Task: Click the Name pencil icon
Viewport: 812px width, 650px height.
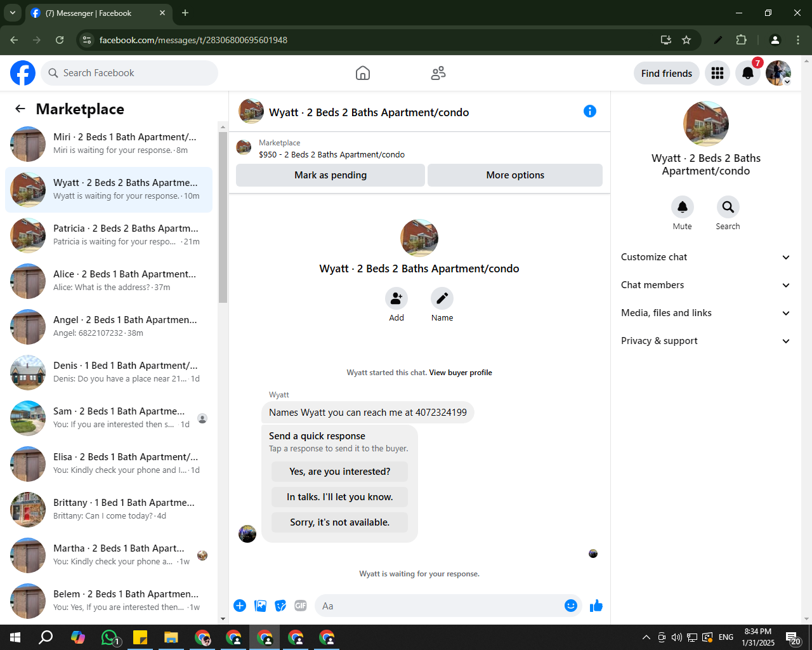Action: [x=442, y=298]
